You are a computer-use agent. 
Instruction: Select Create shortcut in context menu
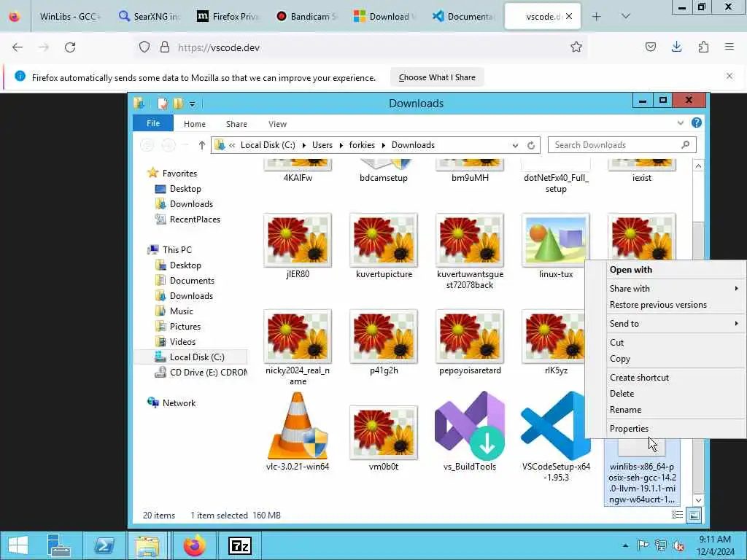(x=639, y=377)
